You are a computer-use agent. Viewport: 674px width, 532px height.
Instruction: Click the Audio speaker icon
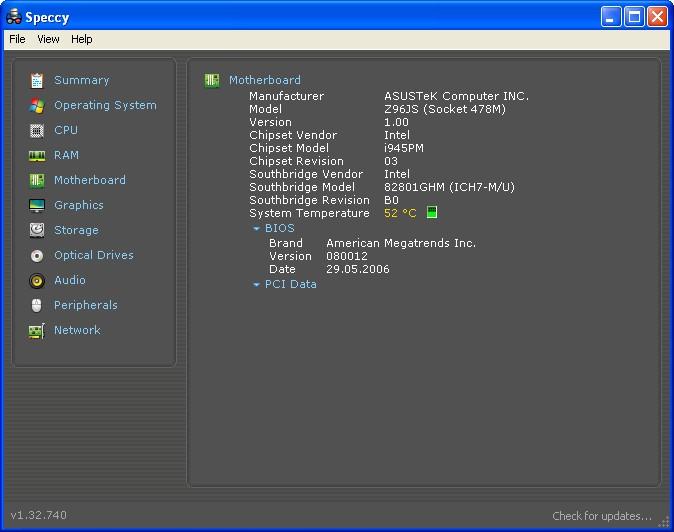pos(37,281)
